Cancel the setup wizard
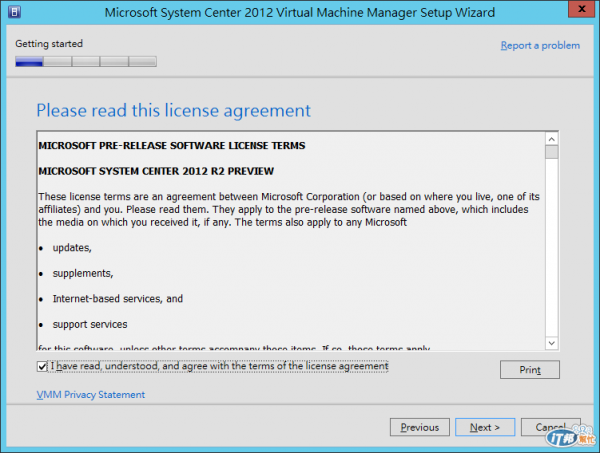 pyautogui.click(x=550, y=427)
